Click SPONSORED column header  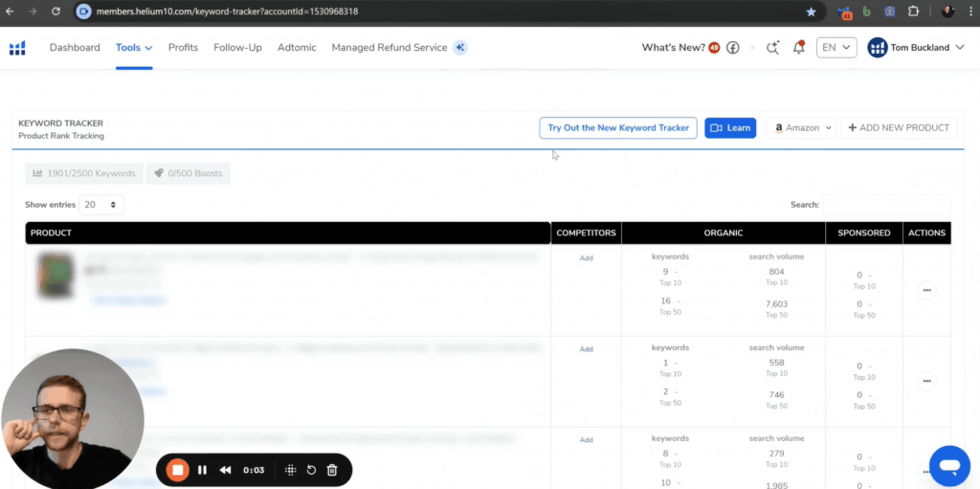(864, 233)
